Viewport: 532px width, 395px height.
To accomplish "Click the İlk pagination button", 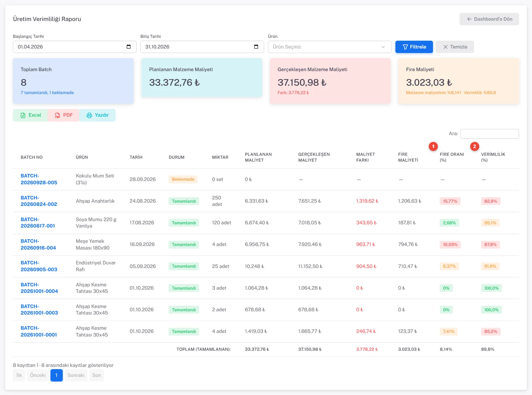I will [x=19, y=375].
